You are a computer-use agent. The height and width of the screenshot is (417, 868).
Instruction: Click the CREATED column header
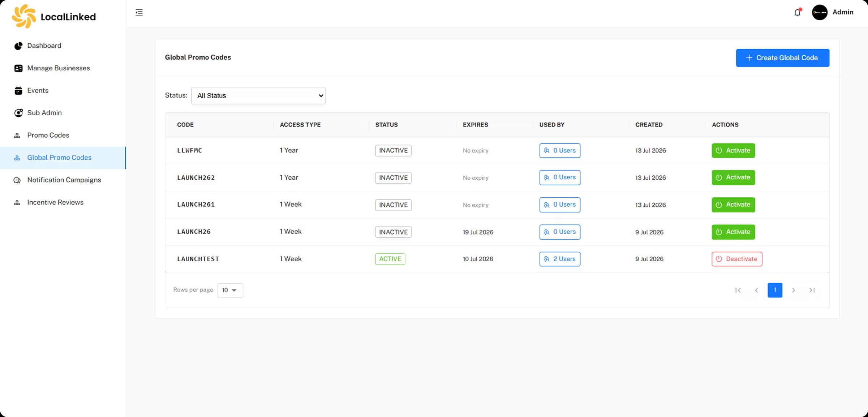[x=649, y=125]
